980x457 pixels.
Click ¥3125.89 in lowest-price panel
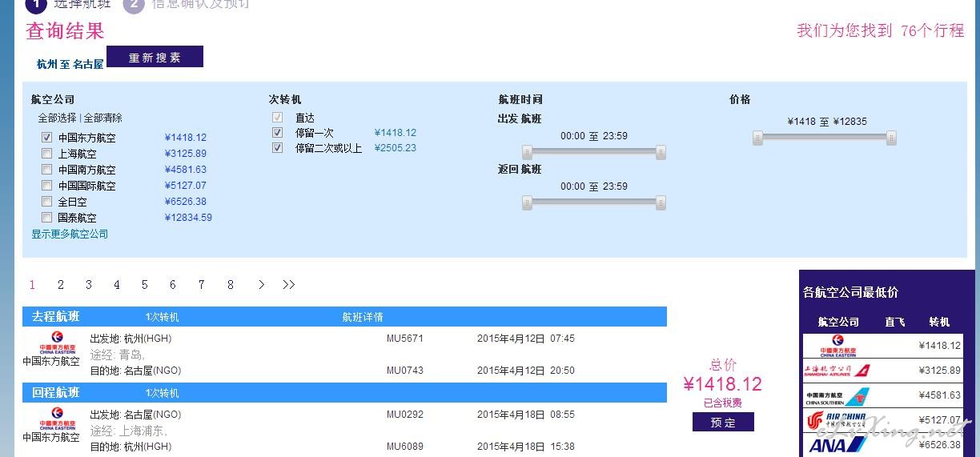pos(939,371)
